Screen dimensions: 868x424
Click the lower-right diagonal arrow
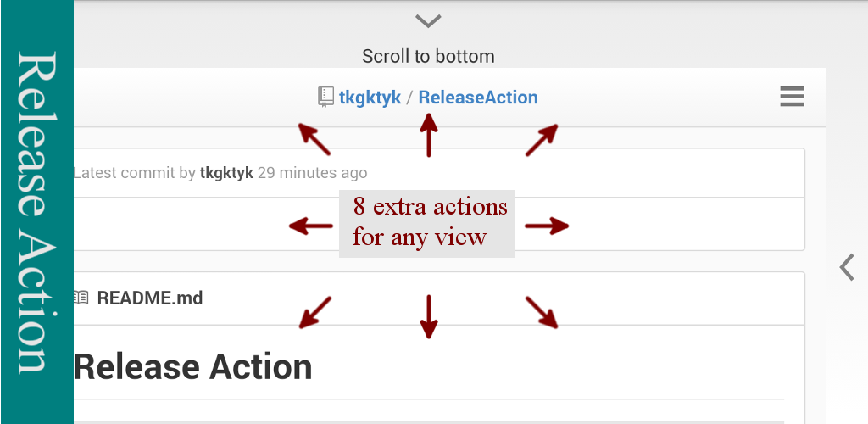(x=542, y=311)
